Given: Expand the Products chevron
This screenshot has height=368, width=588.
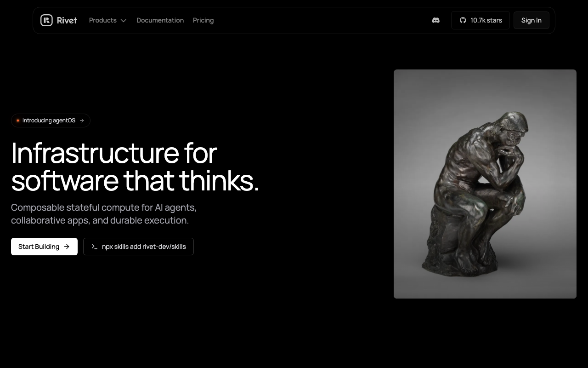Looking at the screenshot, I should (x=123, y=21).
